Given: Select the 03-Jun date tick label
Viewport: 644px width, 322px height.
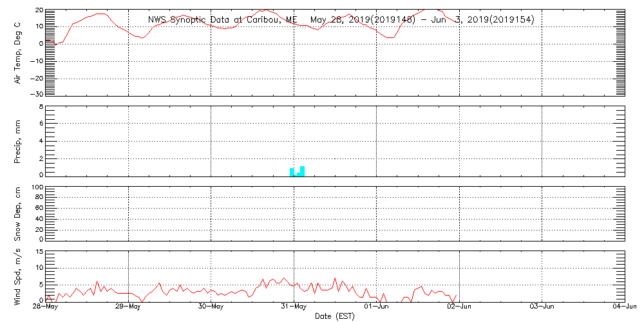Looking at the screenshot, I should pos(542,307).
